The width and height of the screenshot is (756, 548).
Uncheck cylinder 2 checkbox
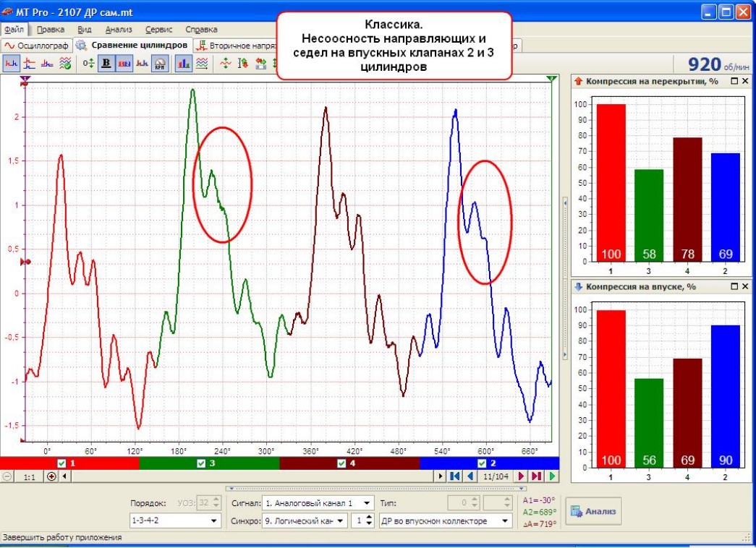coord(482,463)
